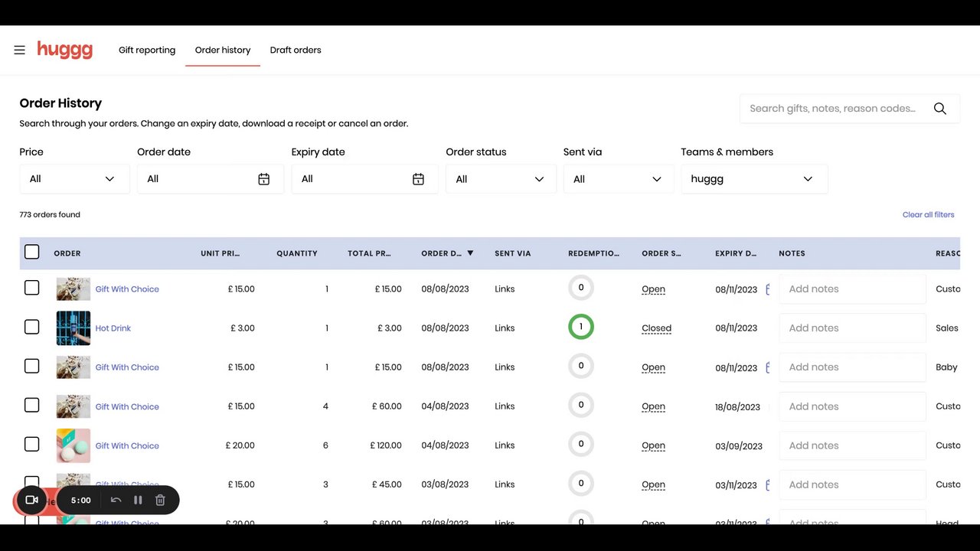Expand the Order status dropdown
The width and height of the screenshot is (980, 551).
[x=501, y=179]
